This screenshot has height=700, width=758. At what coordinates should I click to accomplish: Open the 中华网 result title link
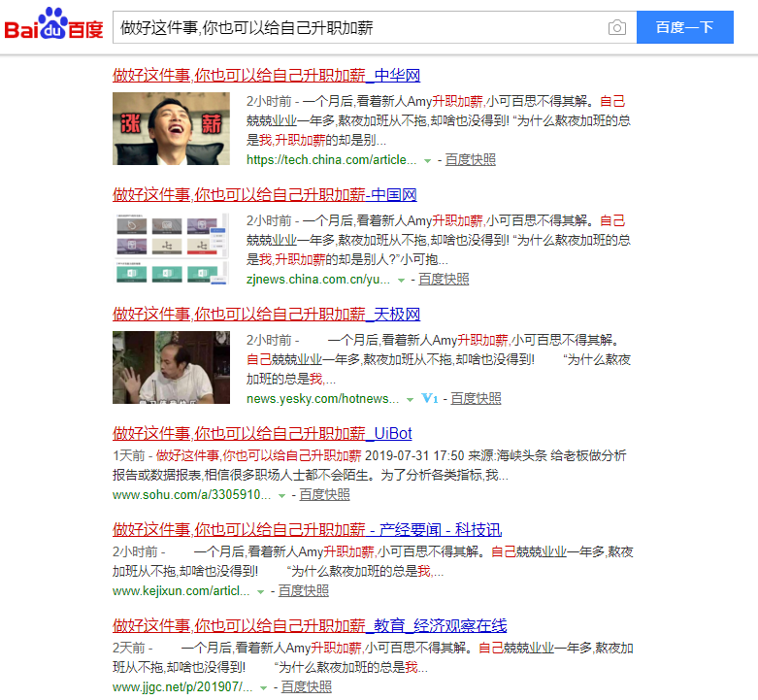[266, 75]
